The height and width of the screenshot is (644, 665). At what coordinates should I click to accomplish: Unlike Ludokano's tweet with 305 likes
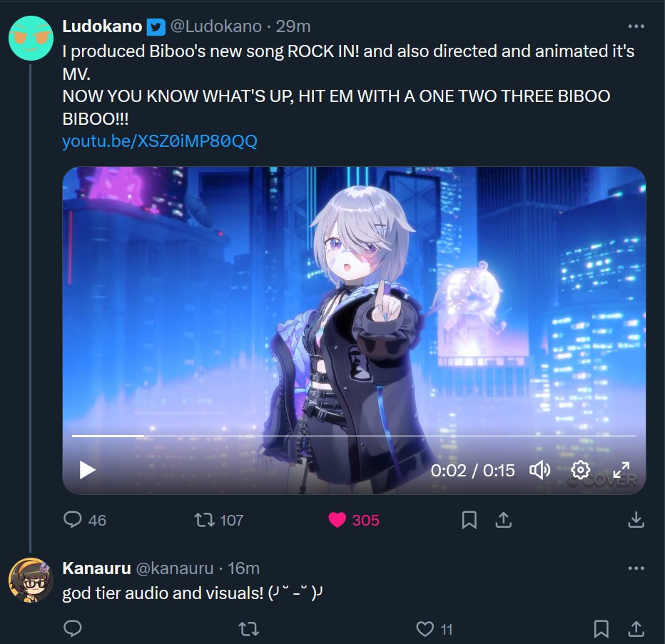pyautogui.click(x=337, y=520)
